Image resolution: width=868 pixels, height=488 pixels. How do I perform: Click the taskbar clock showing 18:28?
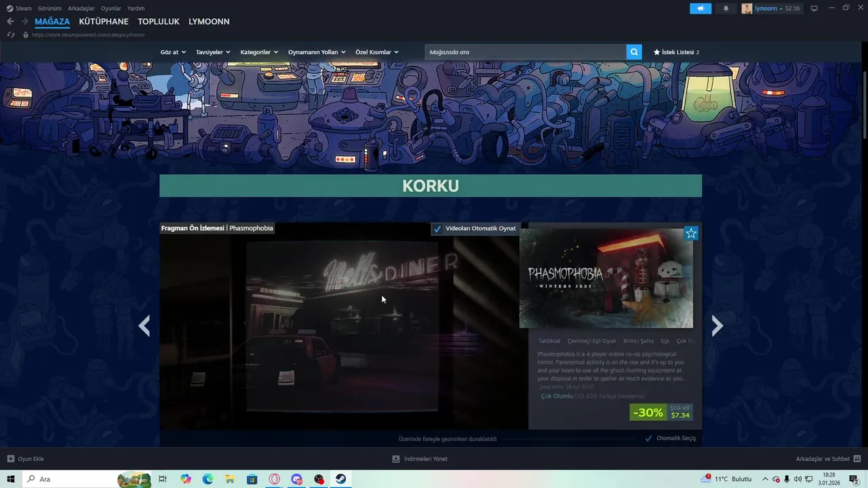[829, 479]
